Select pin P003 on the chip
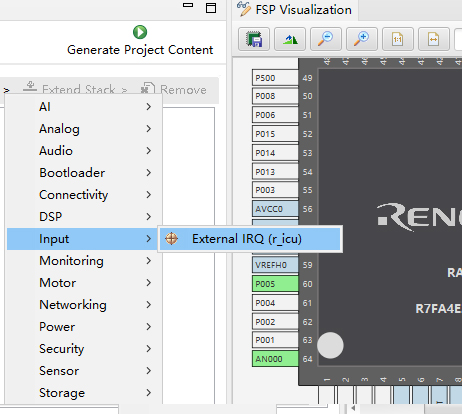This screenshot has width=462, height=414. 275,190
